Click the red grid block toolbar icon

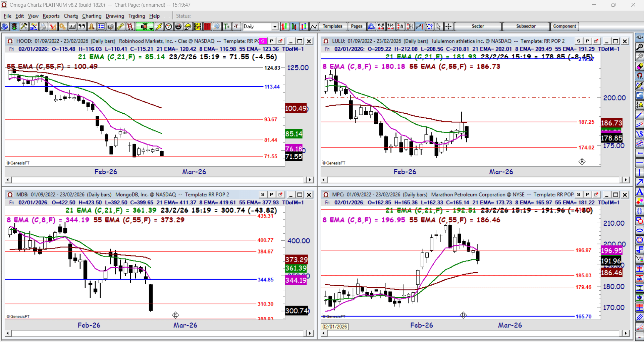pos(207,26)
